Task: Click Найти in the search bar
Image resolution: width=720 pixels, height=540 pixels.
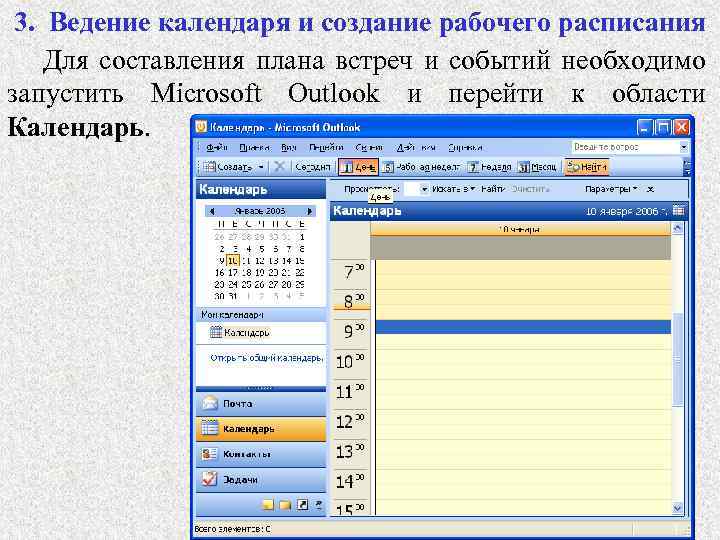Action: pyautogui.click(x=493, y=189)
